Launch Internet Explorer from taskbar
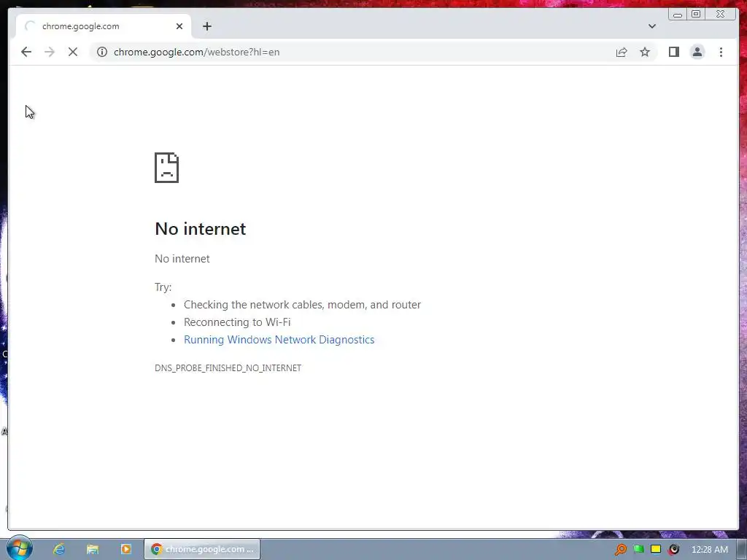This screenshot has height=560, width=747. pyautogui.click(x=59, y=549)
